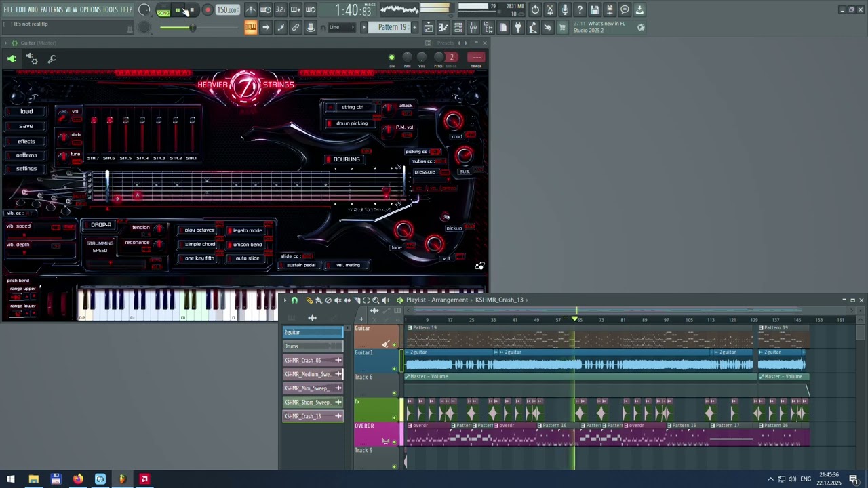Click the effects button in Heavier7Strings
This screenshot has height=488, width=868.
(26, 141)
